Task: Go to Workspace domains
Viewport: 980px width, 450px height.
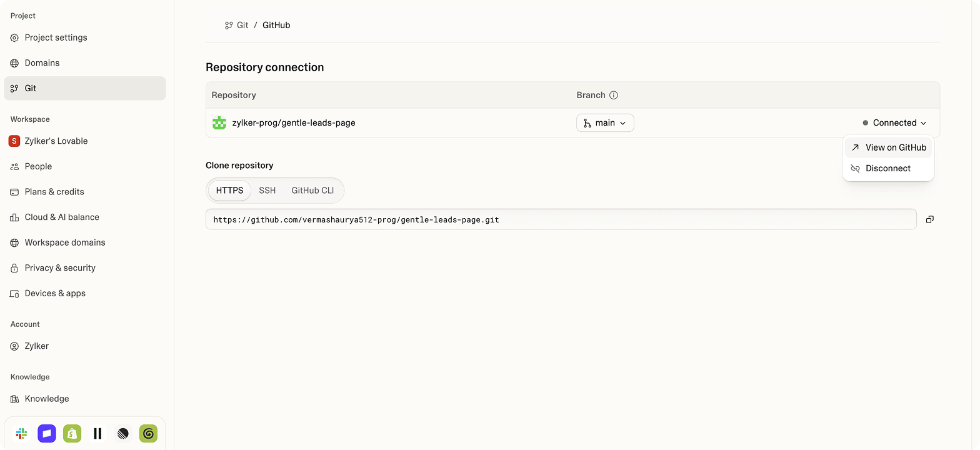Action: click(85, 242)
